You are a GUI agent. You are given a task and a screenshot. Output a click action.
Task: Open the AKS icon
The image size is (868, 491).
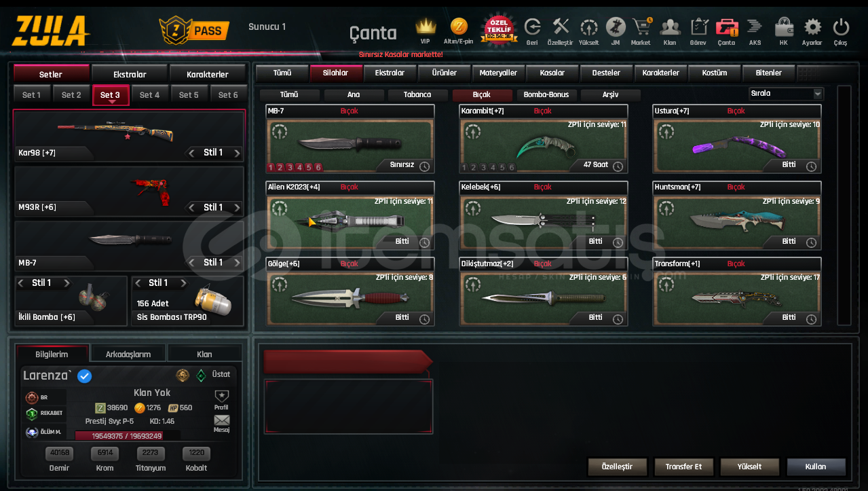755,27
